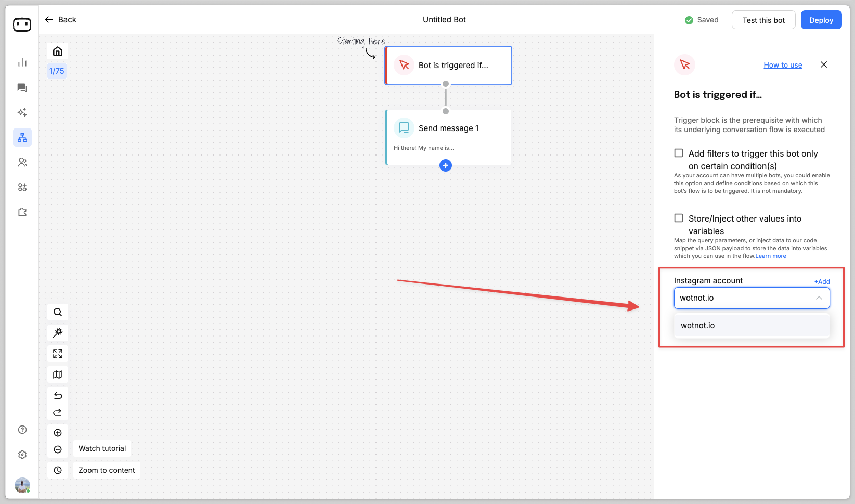Enable 'Add filters to trigger this bot' checkbox
Image resolution: width=855 pixels, height=504 pixels.
(x=679, y=153)
